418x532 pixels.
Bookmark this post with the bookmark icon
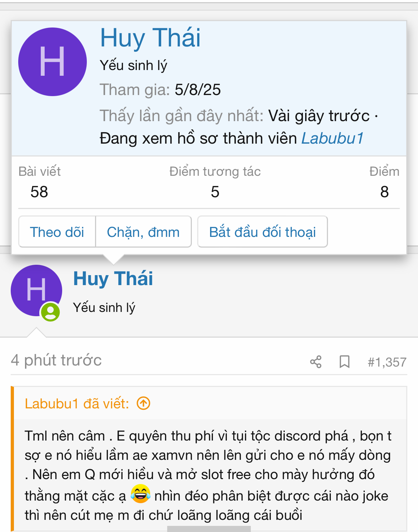(x=344, y=362)
